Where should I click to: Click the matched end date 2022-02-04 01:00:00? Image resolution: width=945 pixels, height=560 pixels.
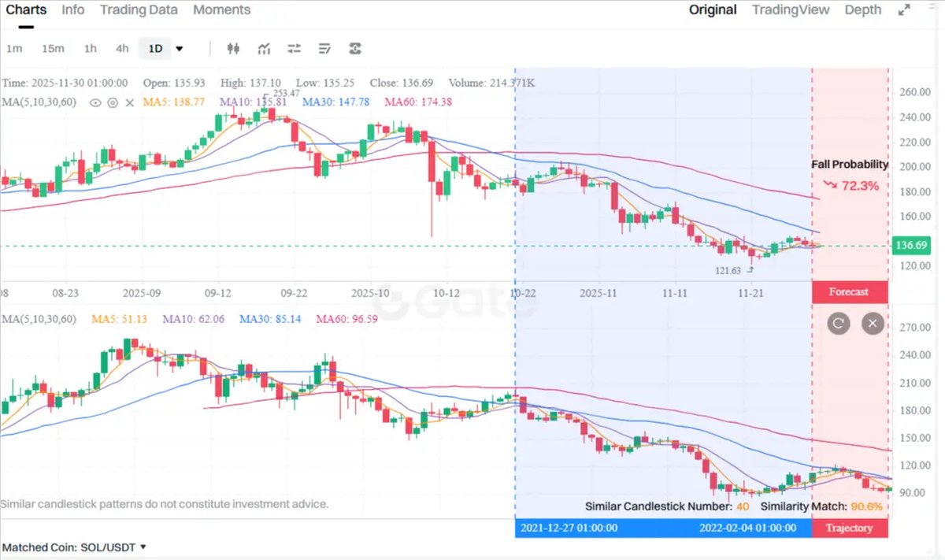pos(747,528)
